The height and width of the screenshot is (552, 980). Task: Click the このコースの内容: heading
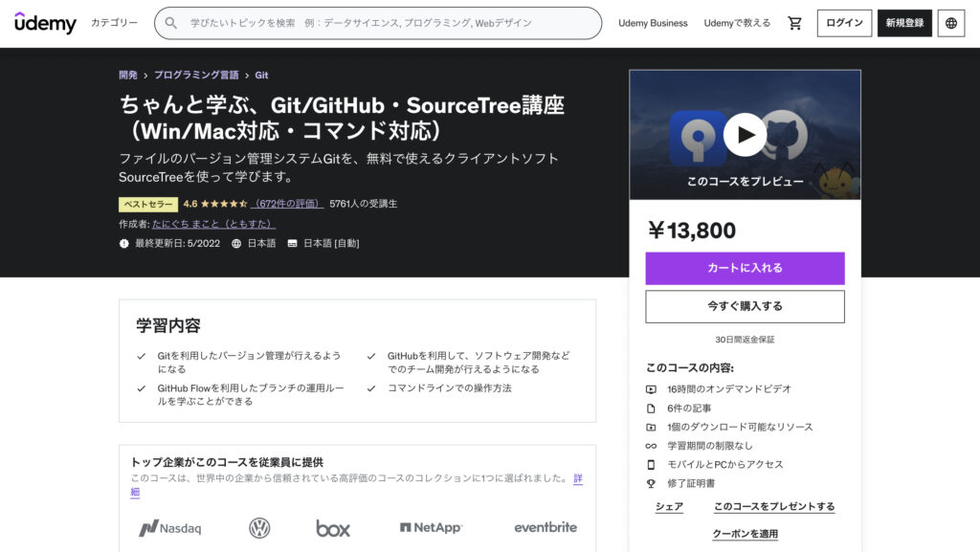coord(689,367)
